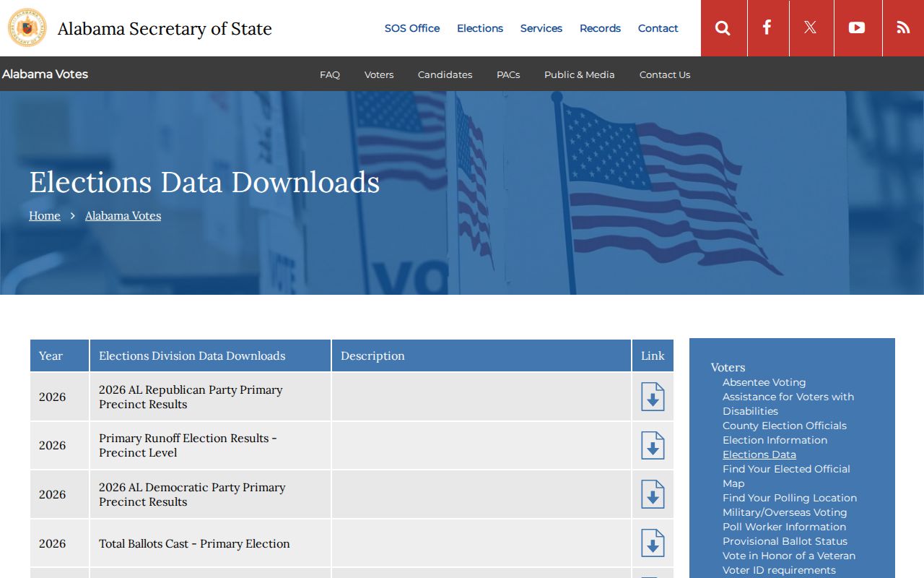Click the Alabama state seal logo
The image size is (924, 578).
click(x=27, y=28)
